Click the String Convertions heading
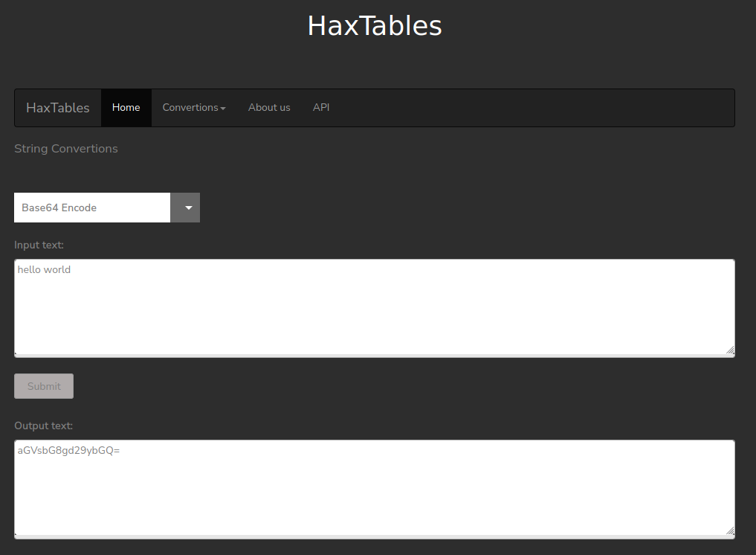 coord(66,149)
